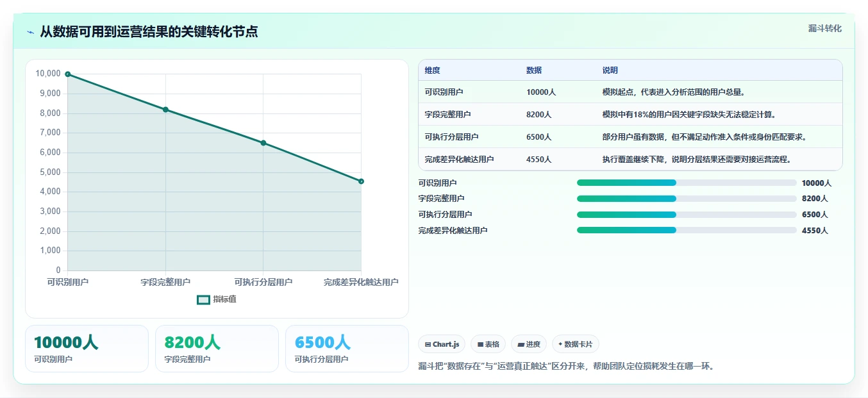Click the 4550人 value beside the progress bar
The image size is (868, 398).
(815, 231)
